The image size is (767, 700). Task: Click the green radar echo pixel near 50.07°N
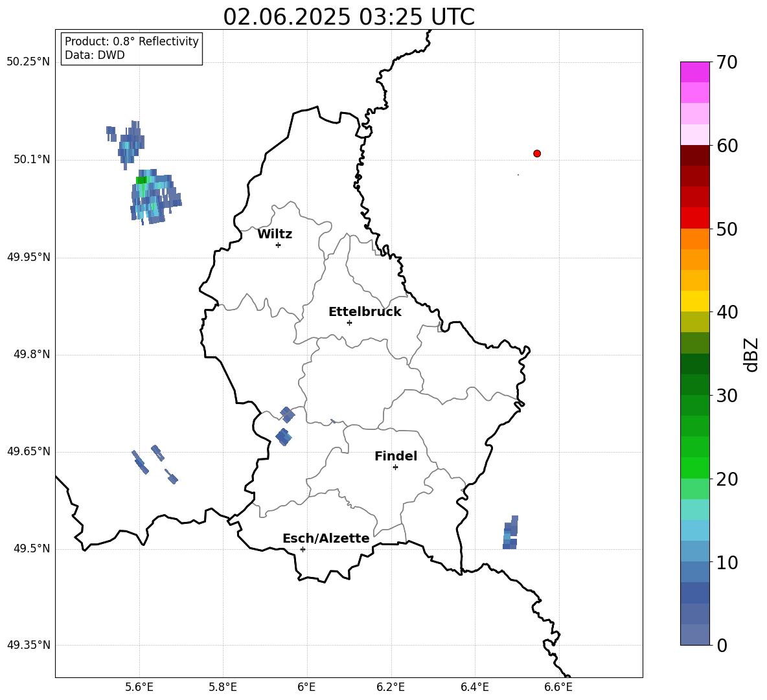(x=141, y=181)
